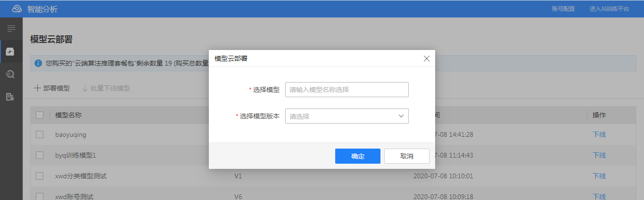Click the plus icon for 部署模型

[x=37, y=88]
